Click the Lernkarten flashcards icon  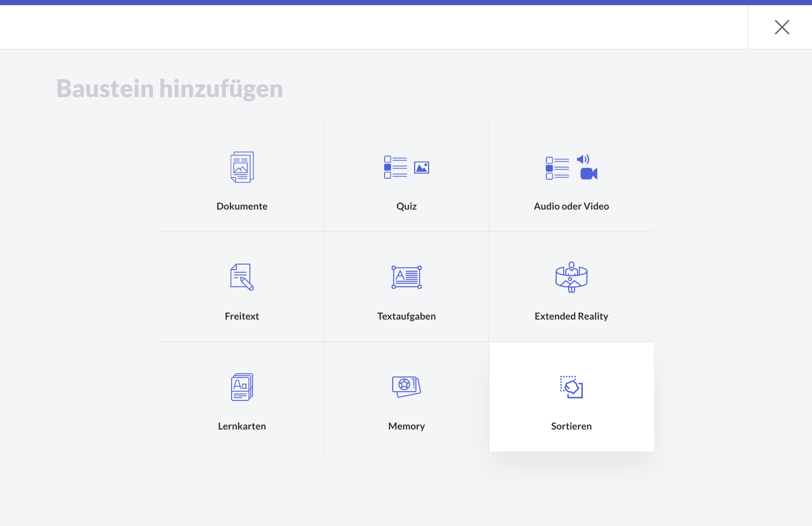[x=242, y=387]
